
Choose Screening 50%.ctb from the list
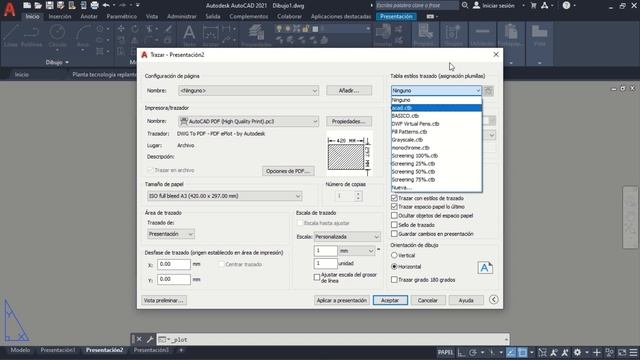click(x=436, y=171)
